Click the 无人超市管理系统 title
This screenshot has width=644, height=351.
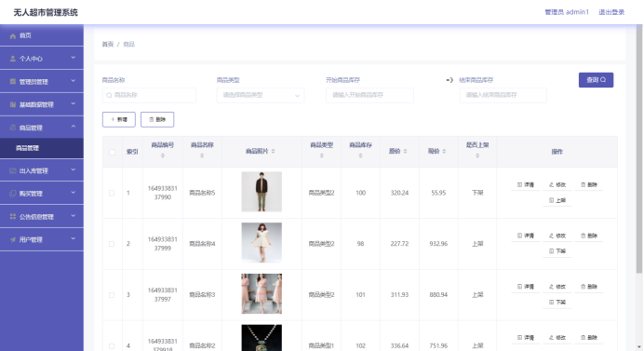pos(46,12)
